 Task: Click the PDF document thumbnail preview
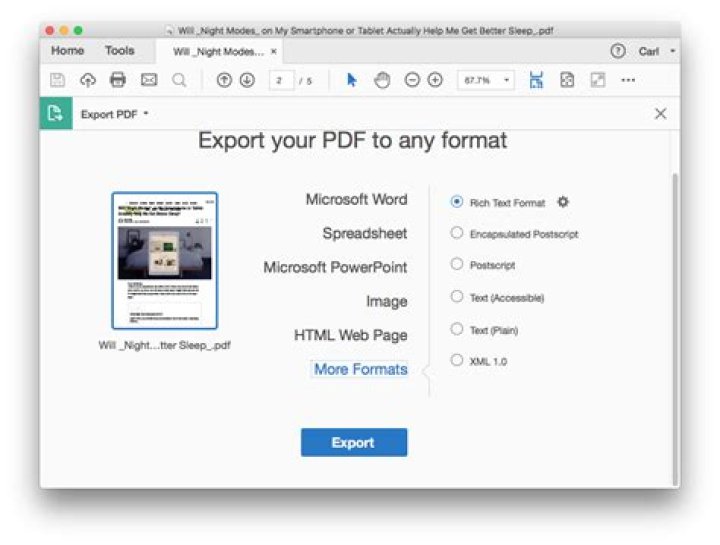coord(165,260)
